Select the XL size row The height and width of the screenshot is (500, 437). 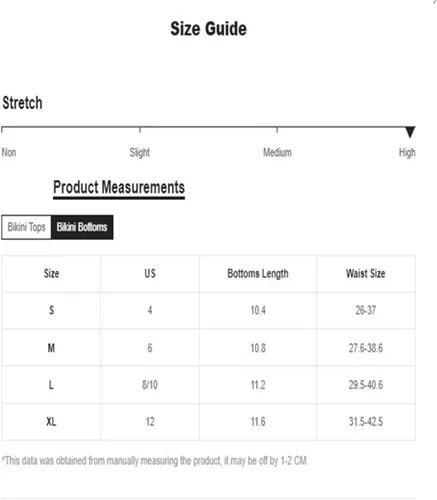209,422
